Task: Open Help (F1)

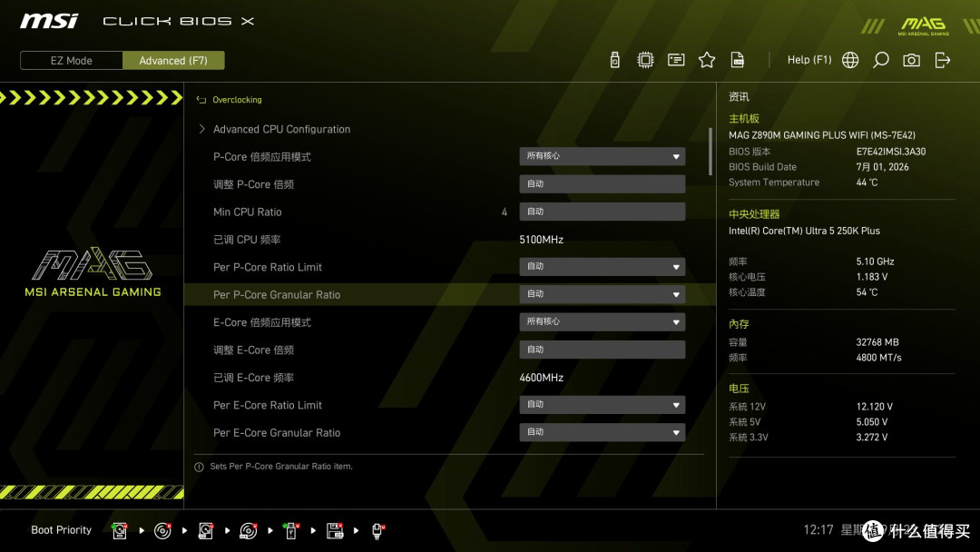Action: [x=809, y=60]
